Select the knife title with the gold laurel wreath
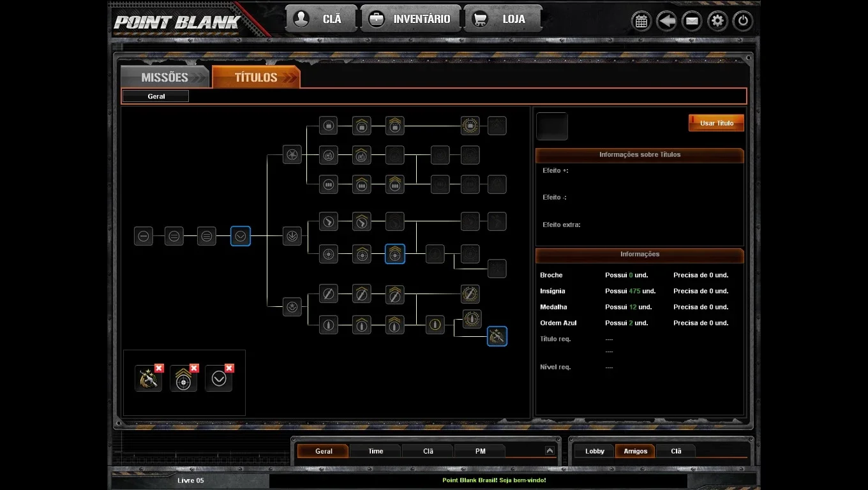This screenshot has width=868, height=490. click(x=470, y=294)
